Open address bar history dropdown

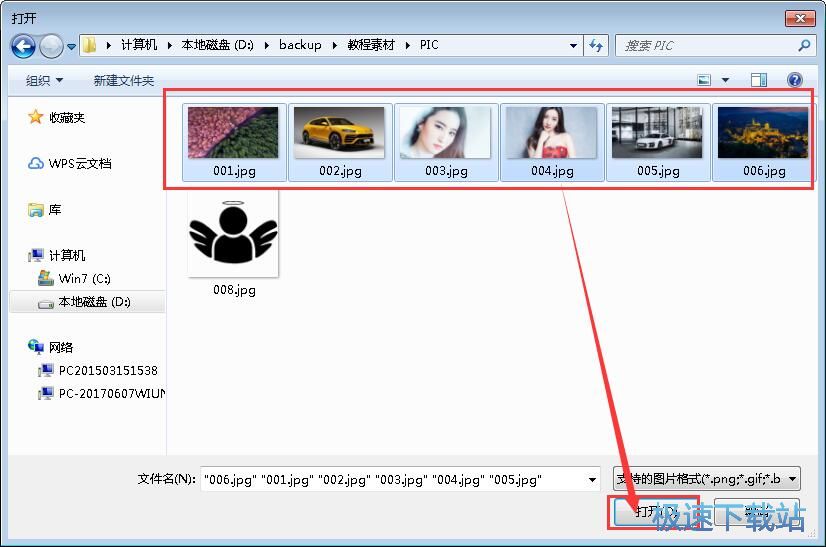574,46
